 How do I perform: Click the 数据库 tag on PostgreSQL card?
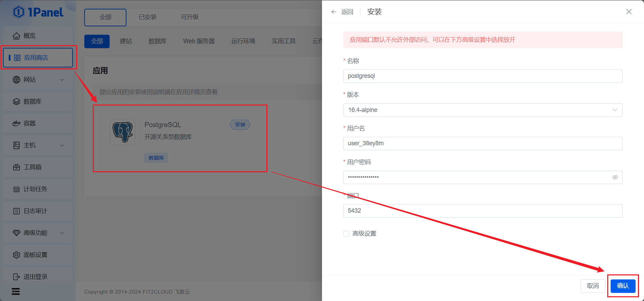[x=156, y=158]
